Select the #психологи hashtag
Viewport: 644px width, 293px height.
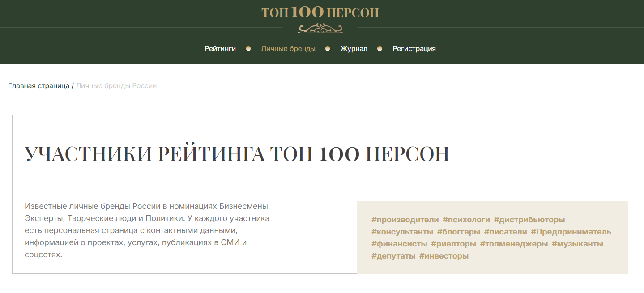[x=466, y=220]
